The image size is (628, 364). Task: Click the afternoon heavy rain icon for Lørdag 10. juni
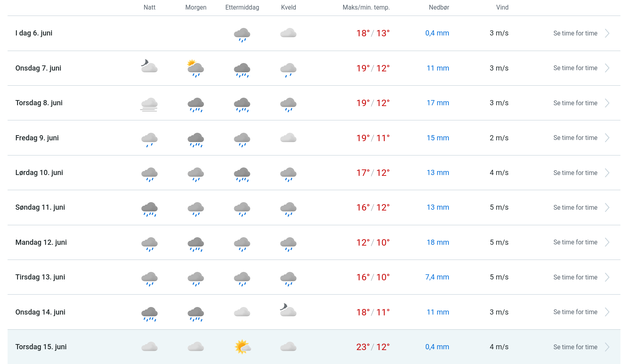(x=242, y=174)
